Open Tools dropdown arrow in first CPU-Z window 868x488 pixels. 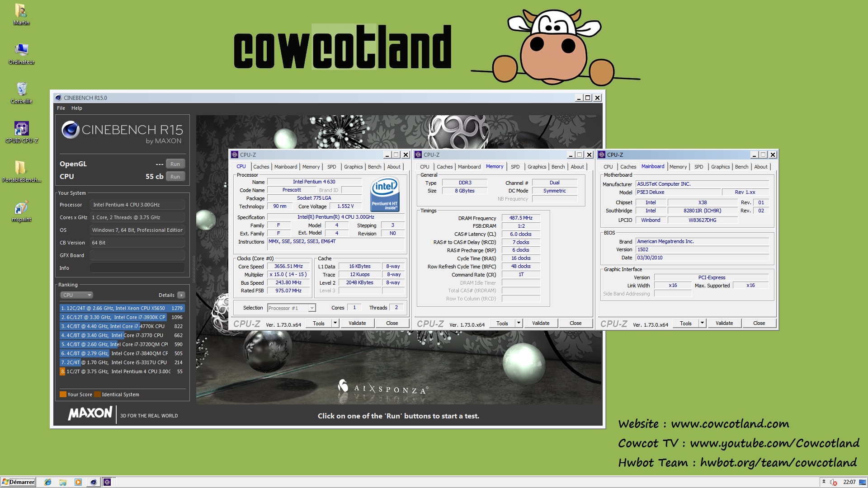click(x=335, y=323)
